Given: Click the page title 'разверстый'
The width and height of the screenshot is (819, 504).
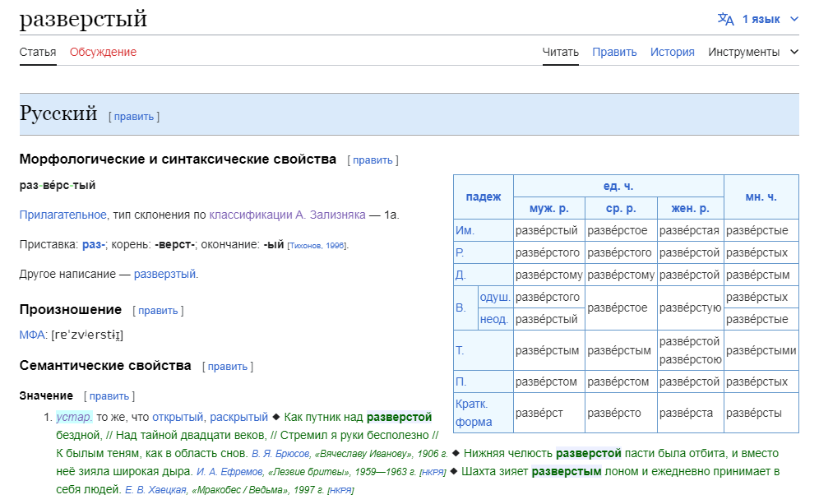Looking at the screenshot, I should point(83,19).
